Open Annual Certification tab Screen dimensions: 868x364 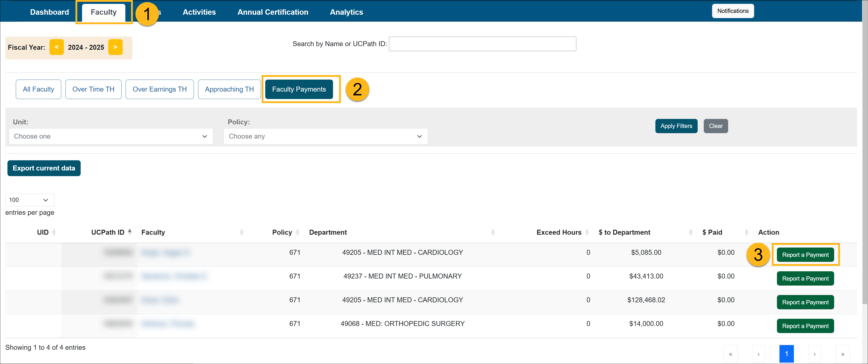pyautogui.click(x=273, y=12)
